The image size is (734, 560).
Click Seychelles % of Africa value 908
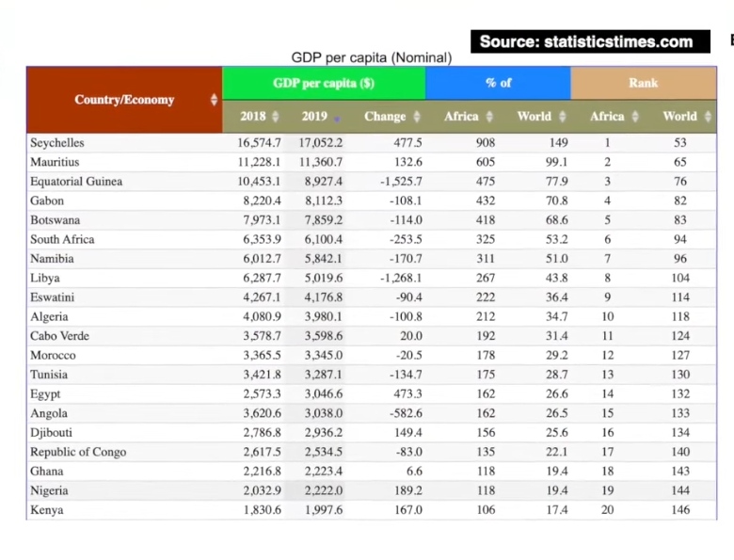coord(486,143)
